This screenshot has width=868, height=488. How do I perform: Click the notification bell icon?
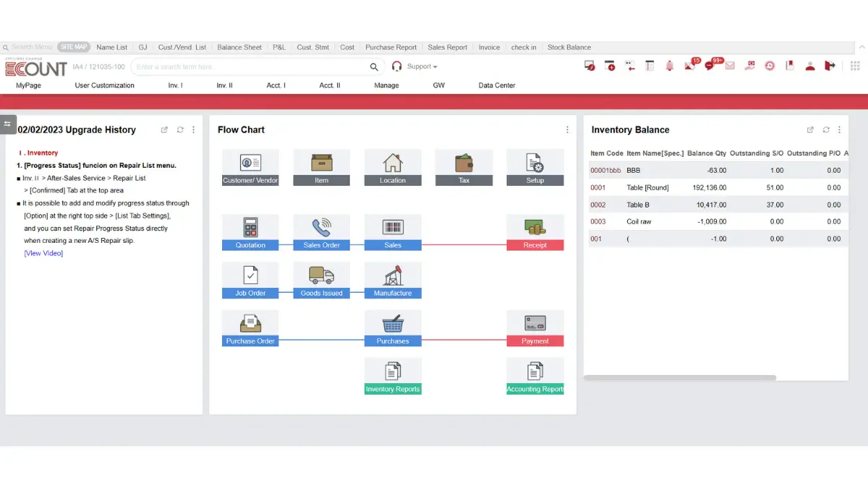pyautogui.click(x=670, y=66)
